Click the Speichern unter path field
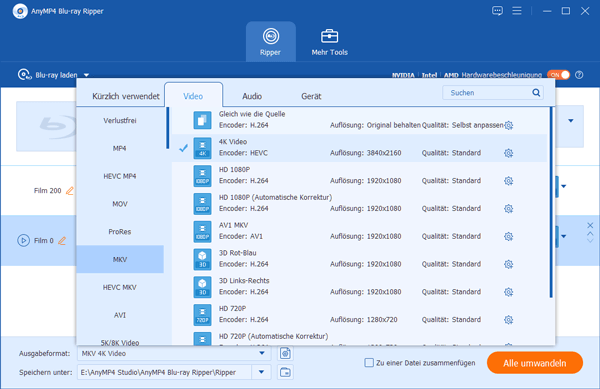 pos(165,372)
